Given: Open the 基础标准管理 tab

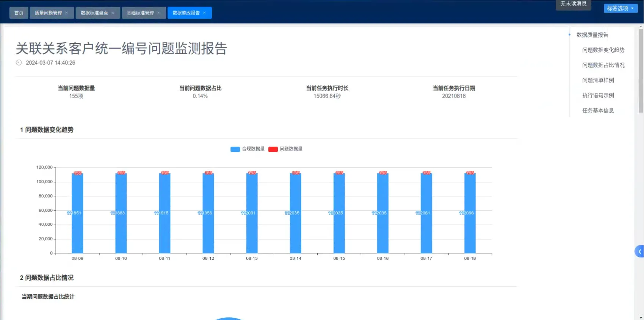Looking at the screenshot, I should [x=140, y=13].
